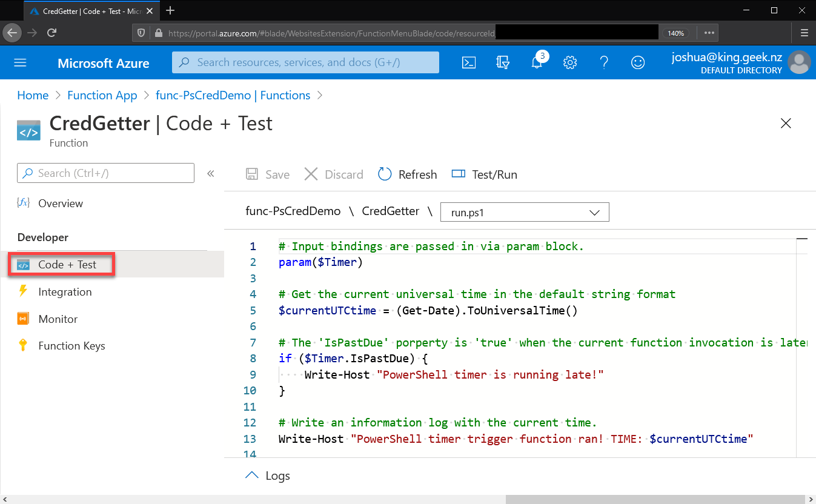Click the 140% zoom indicator
The image size is (816, 504).
676,33
